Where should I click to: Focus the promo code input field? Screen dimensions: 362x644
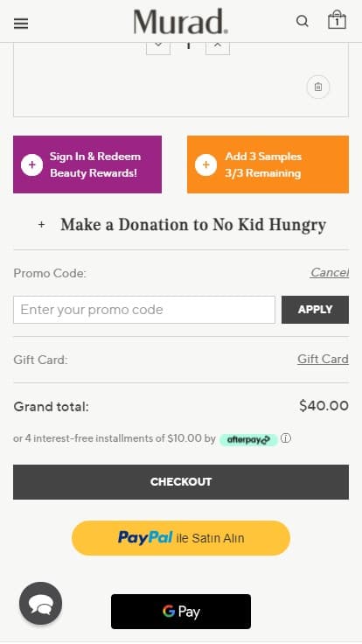coord(144,310)
